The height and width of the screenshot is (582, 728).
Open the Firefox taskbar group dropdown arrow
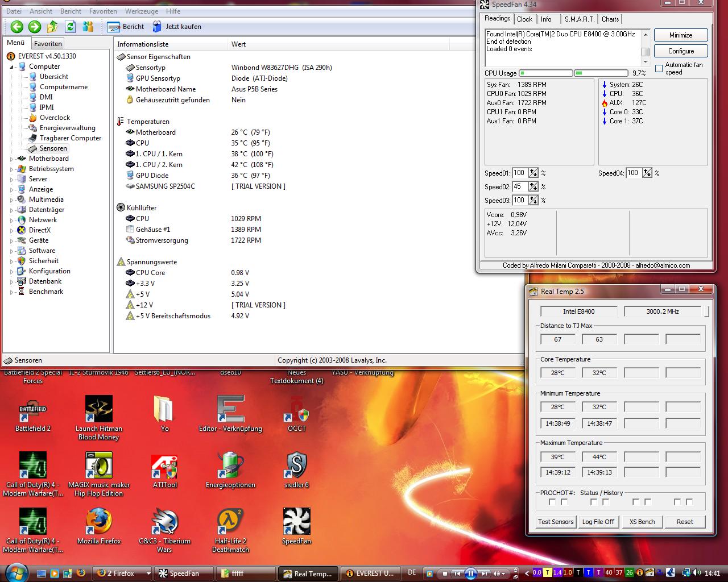(x=148, y=573)
